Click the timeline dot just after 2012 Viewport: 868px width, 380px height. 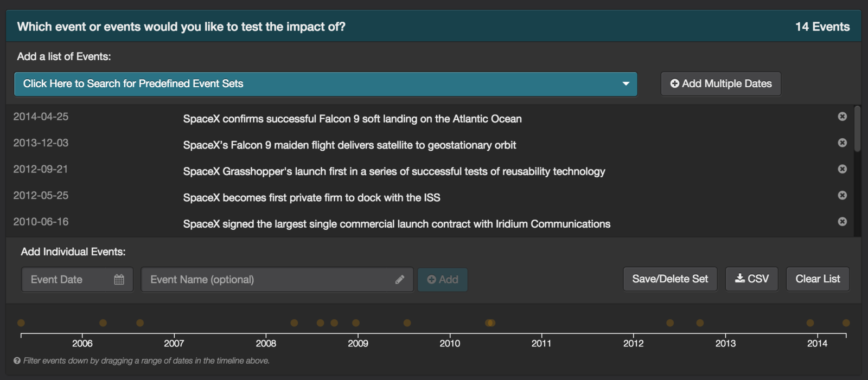670,323
